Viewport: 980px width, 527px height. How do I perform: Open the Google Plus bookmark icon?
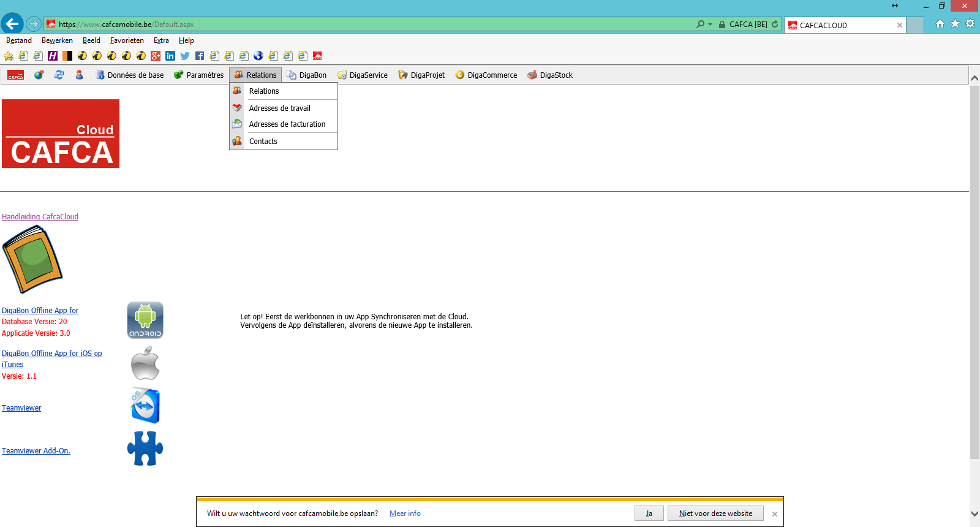(156, 56)
